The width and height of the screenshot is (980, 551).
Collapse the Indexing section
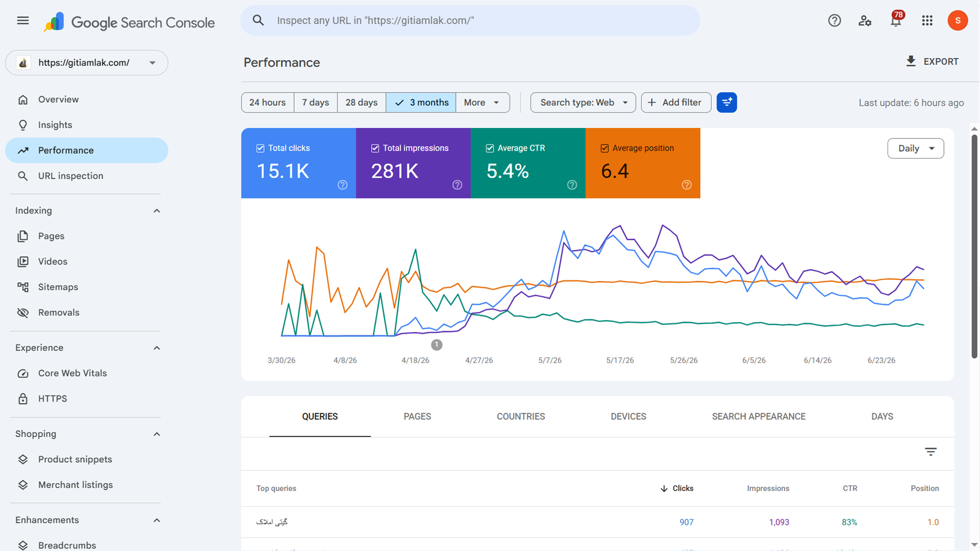(x=157, y=211)
